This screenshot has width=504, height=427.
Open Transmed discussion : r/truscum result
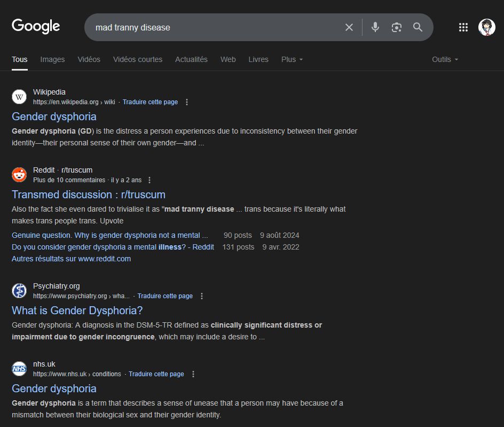89,195
